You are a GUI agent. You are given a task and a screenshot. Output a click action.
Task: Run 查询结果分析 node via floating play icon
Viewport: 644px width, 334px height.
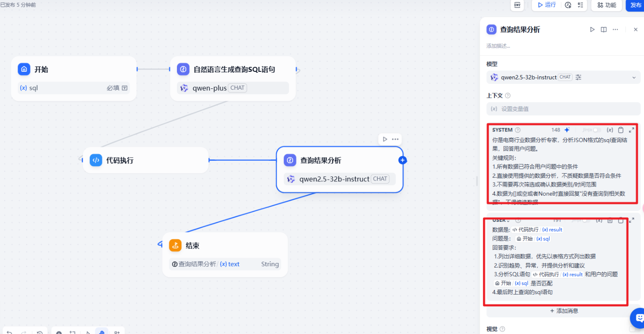pos(384,139)
